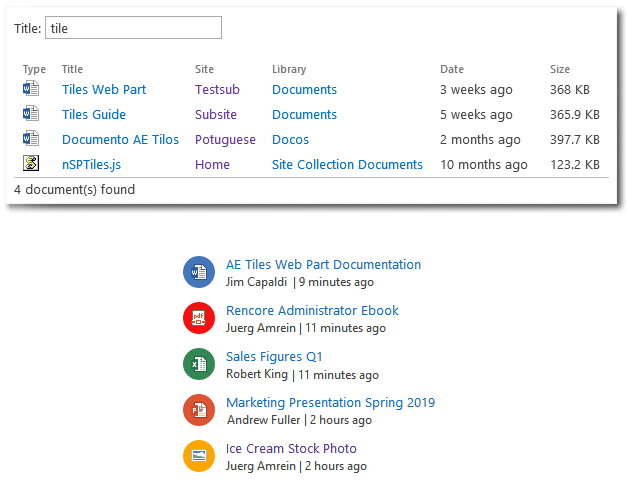This screenshot has height=494, width=628.
Task: Click the Word icon beside Tiles Web Part
Action: (31, 89)
